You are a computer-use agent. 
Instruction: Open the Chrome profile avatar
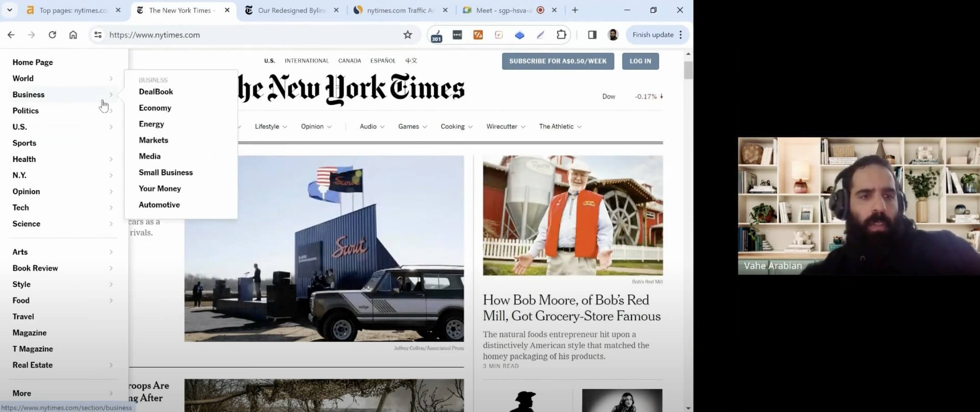[613, 35]
